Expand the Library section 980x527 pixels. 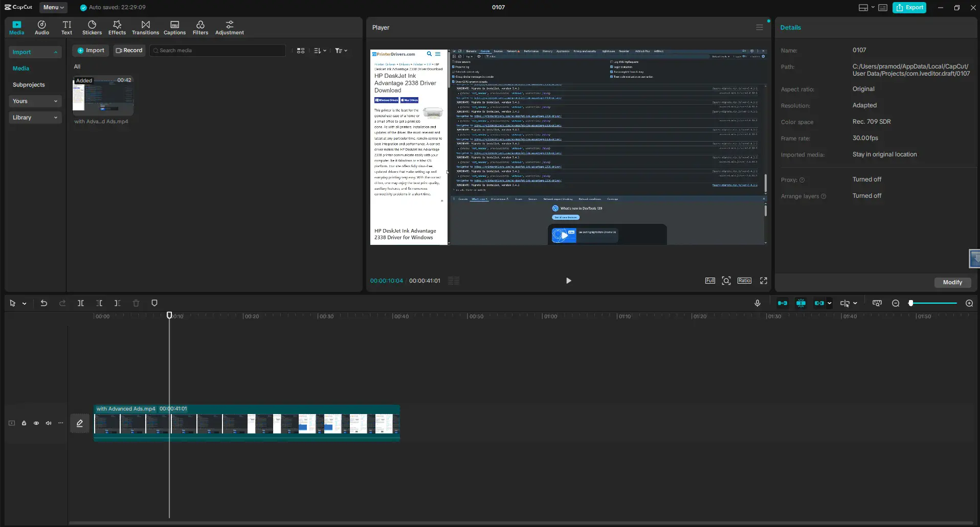35,118
